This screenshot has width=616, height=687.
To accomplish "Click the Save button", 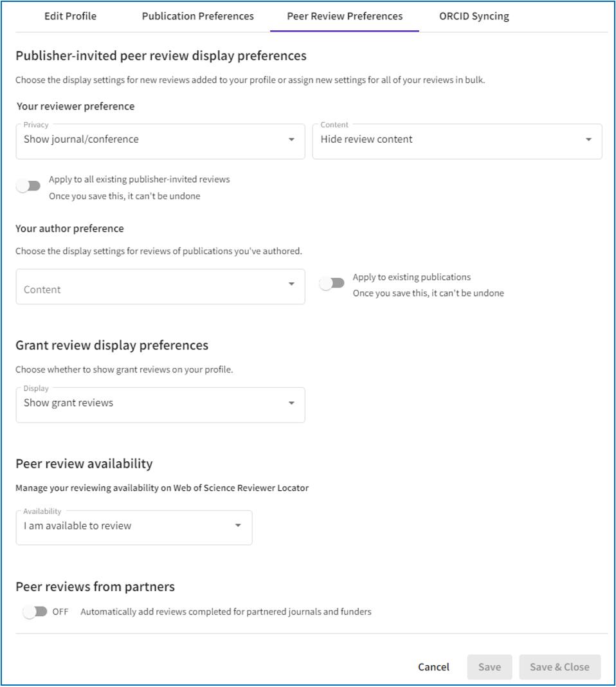I will coord(489,667).
